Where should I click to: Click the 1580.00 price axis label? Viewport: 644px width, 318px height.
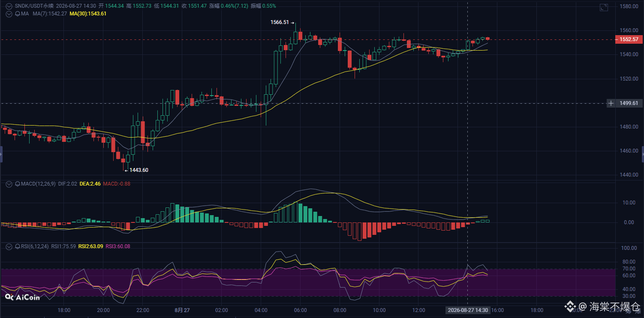click(629, 6)
